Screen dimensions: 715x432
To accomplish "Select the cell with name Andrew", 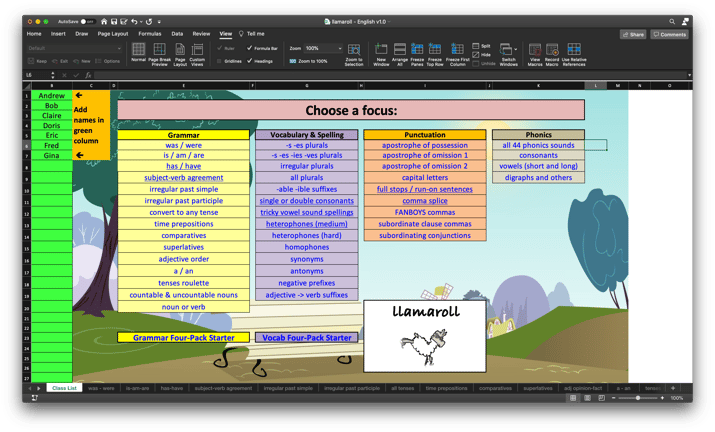I will click(x=52, y=96).
